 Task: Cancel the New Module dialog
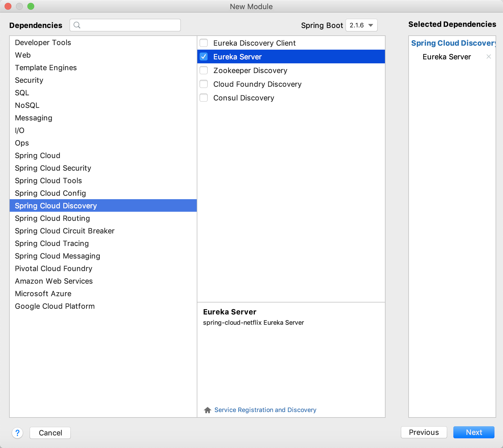pyautogui.click(x=50, y=433)
